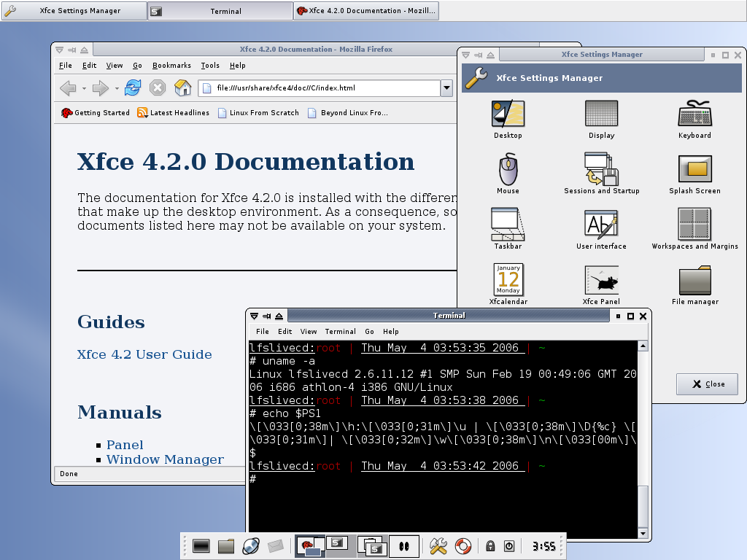747x560 pixels.
Task: Switch to Xfce Settings Manager in the taskbar
Action: click(x=74, y=11)
